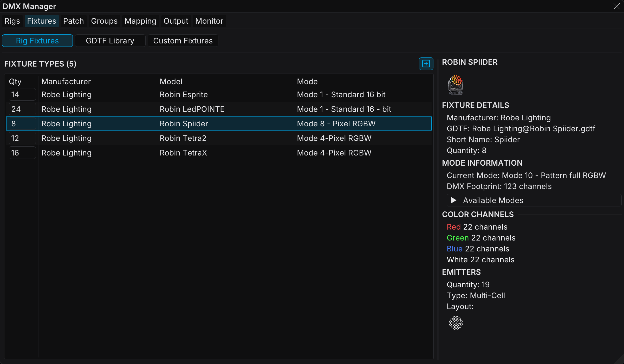Viewport: 624px width, 364px height.
Task: Select the Fixtures tab
Action: point(42,21)
